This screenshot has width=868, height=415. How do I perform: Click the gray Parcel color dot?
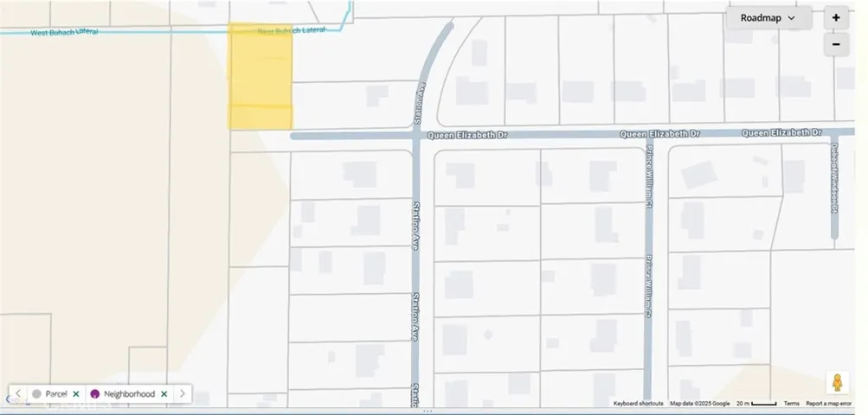click(36, 394)
